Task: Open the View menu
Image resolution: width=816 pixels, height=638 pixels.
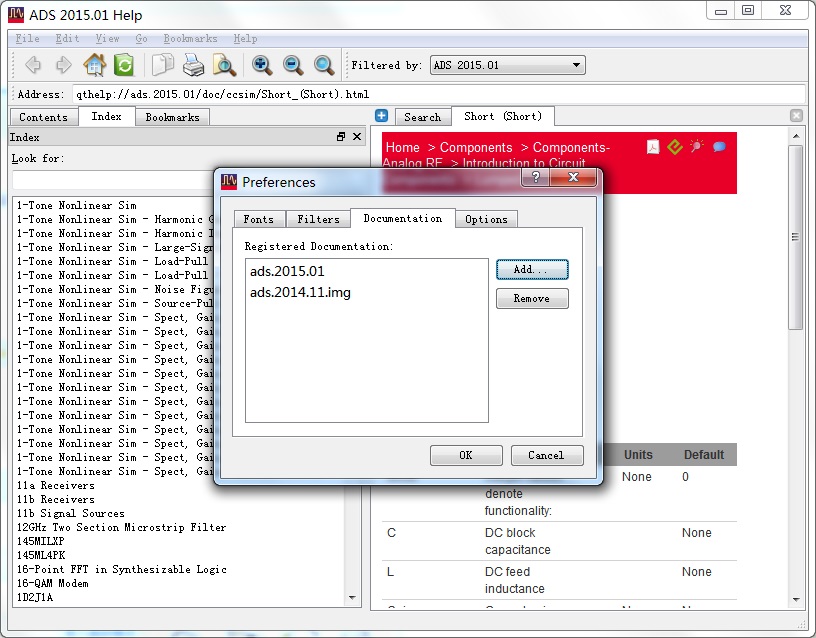Action: tap(107, 39)
